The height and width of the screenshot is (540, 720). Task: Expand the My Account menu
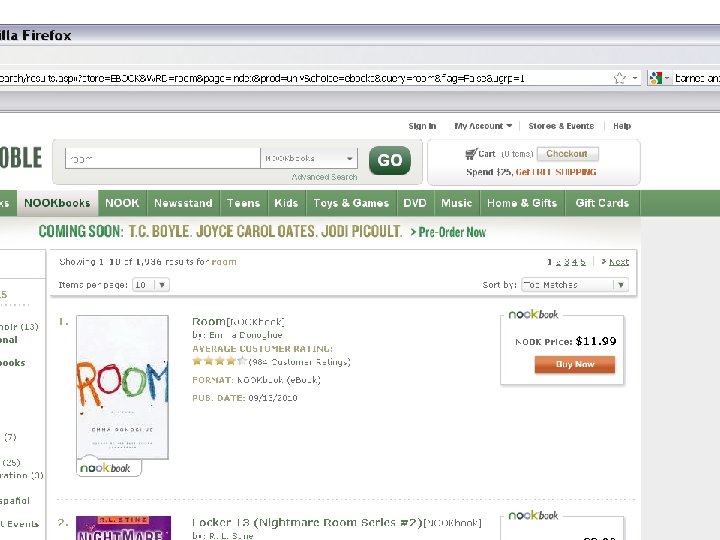tap(483, 126)
